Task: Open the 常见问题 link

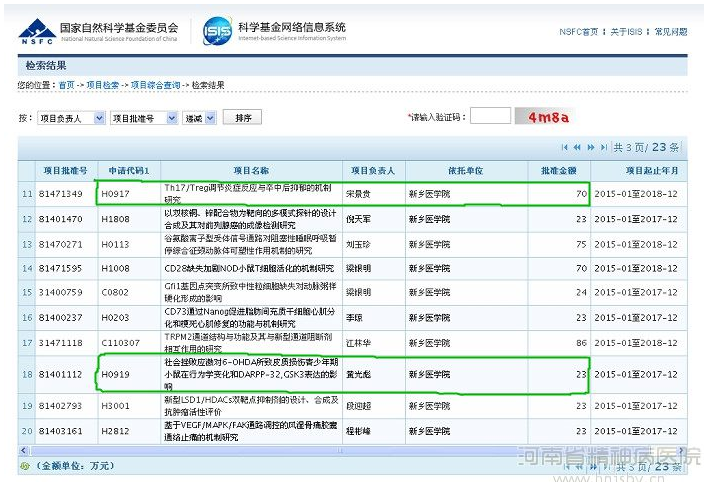Action: pyautogui.click(x=670, y=32)
